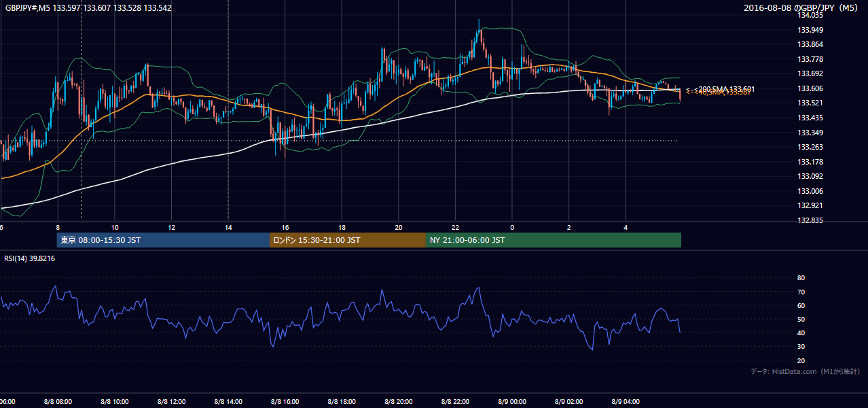Click the RSI(14) 39.8216 indicator label

pos(30,258)
